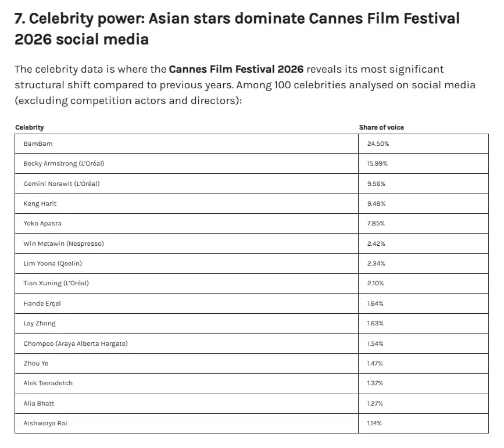Select the Zhou Ye row
504x448 pixels.
tap(252, 364)
